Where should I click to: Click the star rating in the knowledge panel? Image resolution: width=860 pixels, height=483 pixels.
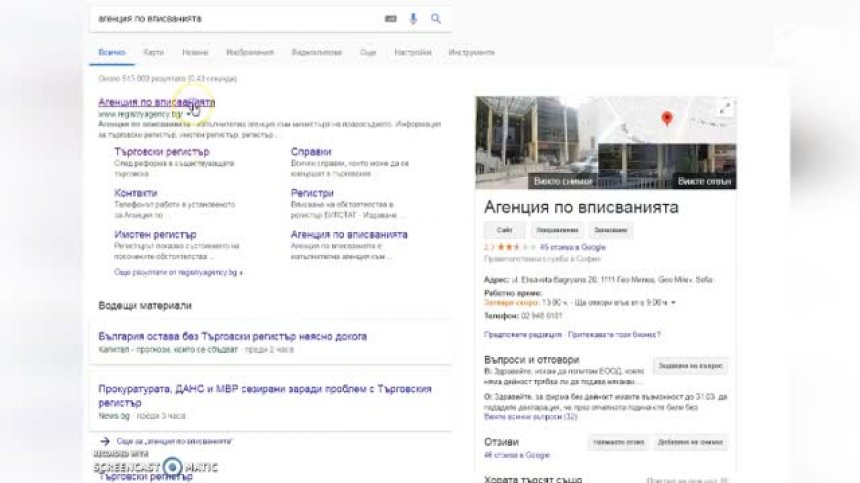tap(516, 247)
